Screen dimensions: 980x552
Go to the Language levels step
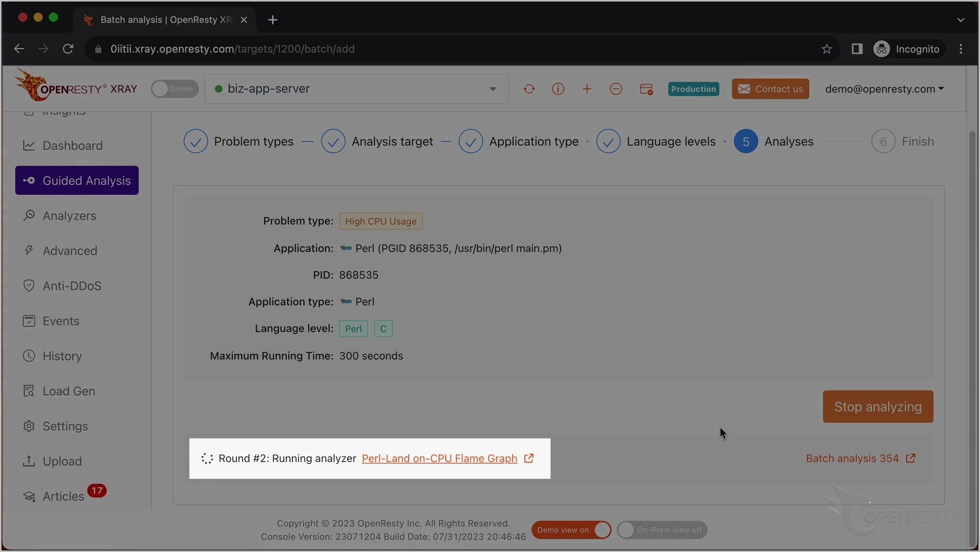click(x=656, y=141)
